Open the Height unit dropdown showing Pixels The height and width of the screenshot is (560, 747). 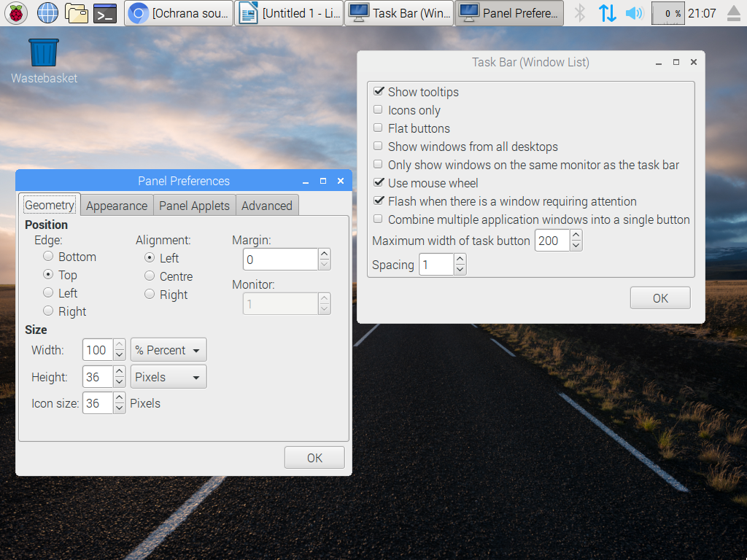168,376
